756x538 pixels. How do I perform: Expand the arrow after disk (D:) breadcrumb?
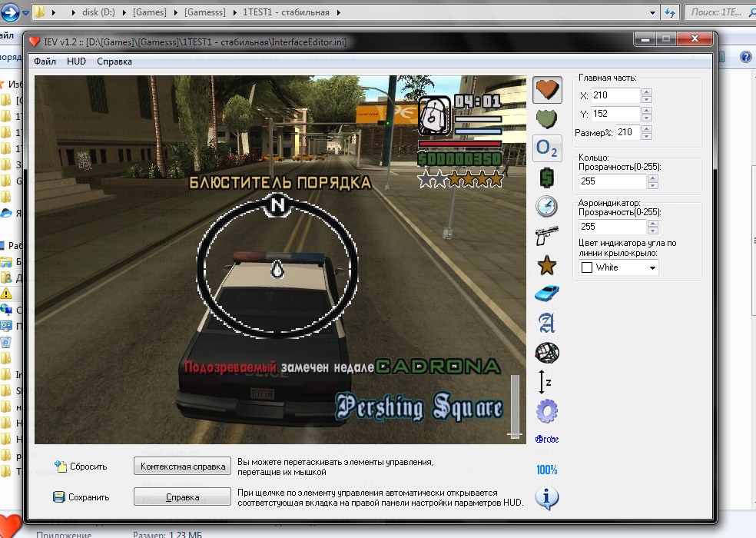click(x=124, y=12)
